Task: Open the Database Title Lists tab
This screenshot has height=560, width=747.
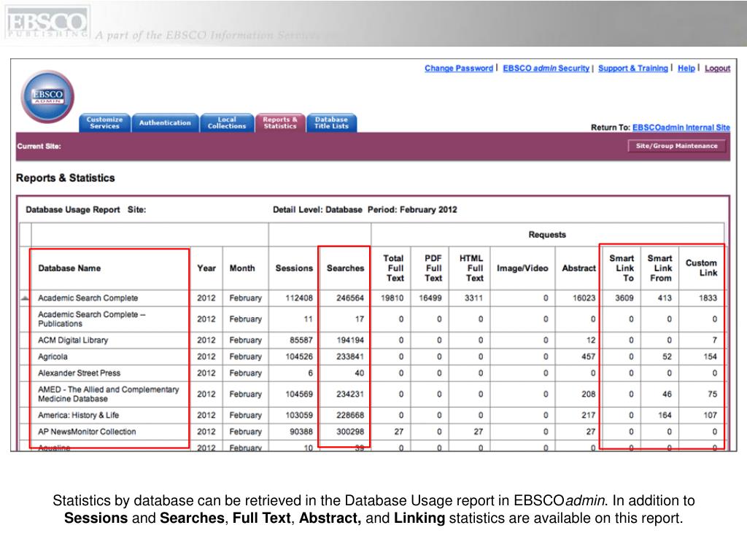Action: tap(332, 122)
